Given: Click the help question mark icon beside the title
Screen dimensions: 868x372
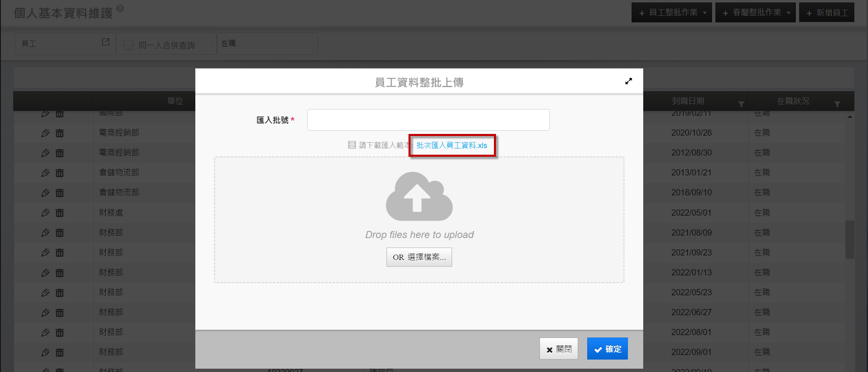Looking at the screenshot, I should pyautogui.click(x=120, y=8).
